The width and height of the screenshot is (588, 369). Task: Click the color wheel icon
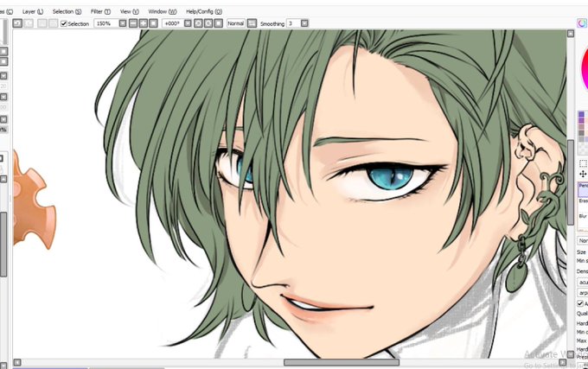coord(582,23)
